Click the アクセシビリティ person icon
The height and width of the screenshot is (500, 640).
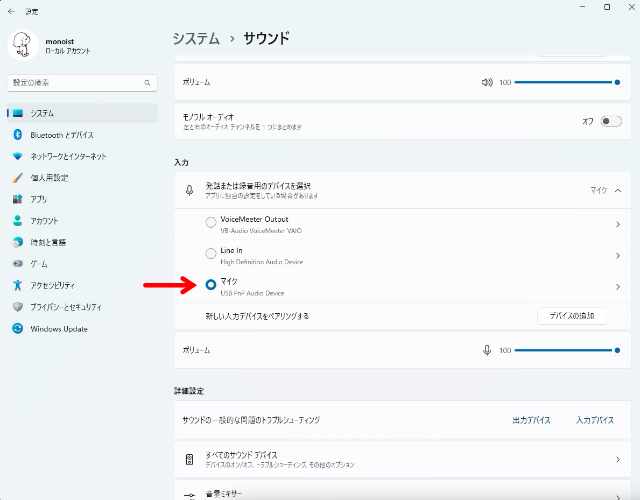click(x=18, y=285)
